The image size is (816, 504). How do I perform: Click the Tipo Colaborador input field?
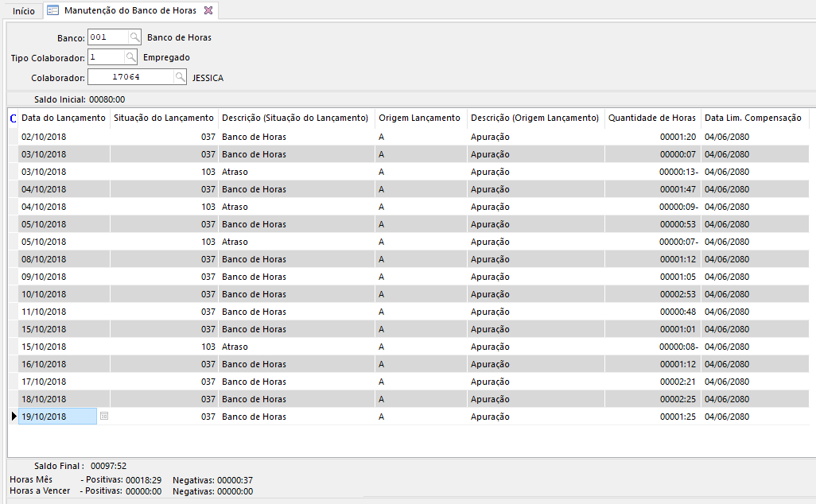pyautogui.click(x=105, y=57)
